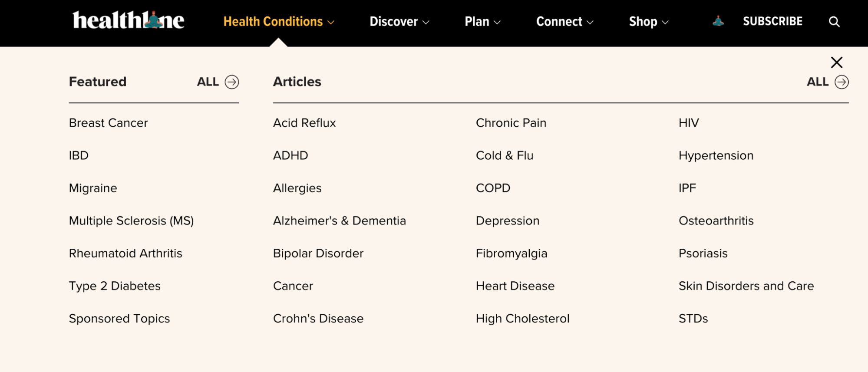Image resolution: width=868 pixels, height=372 pixels.
Task: Open the Cold & Flu topic
Action: tap(504, 155)
